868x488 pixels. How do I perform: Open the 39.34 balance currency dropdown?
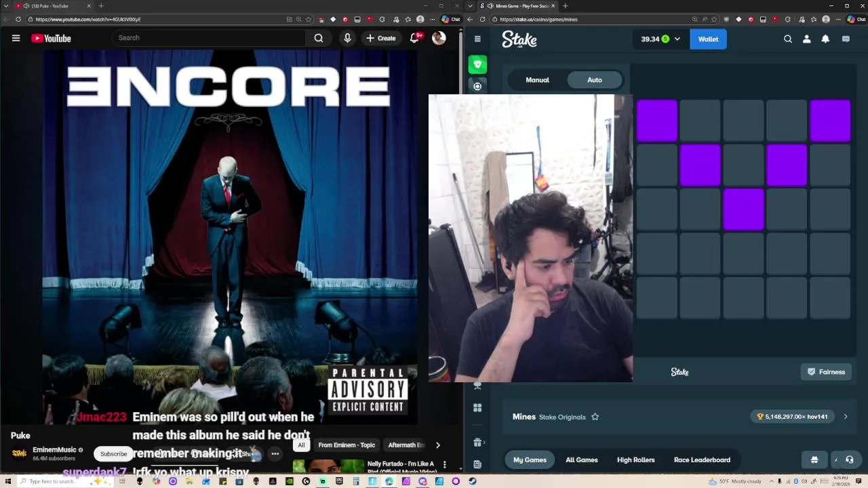660,39
